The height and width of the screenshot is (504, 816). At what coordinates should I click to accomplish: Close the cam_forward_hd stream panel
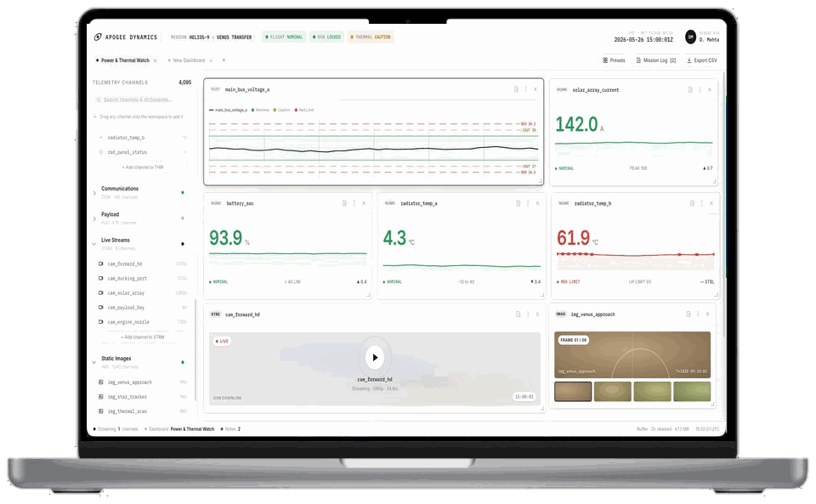point(537,314)
